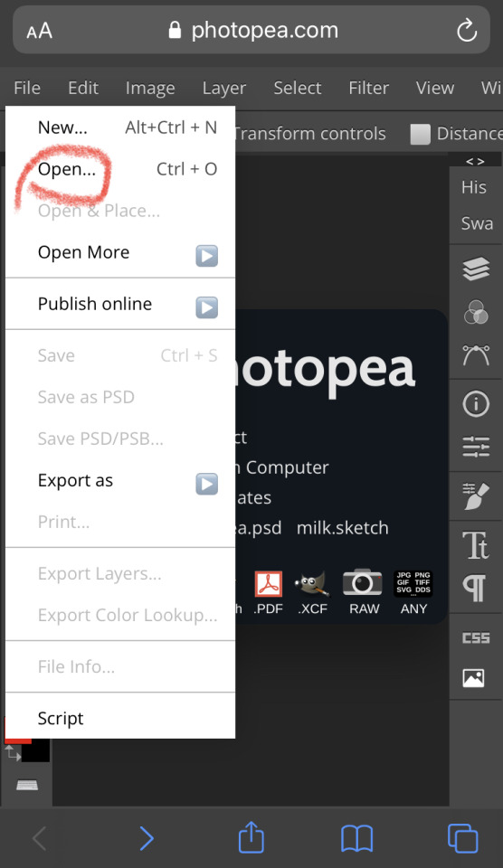Open the Brush settings panel icon
Screen dimensions: 503x868
pos(476,495)
